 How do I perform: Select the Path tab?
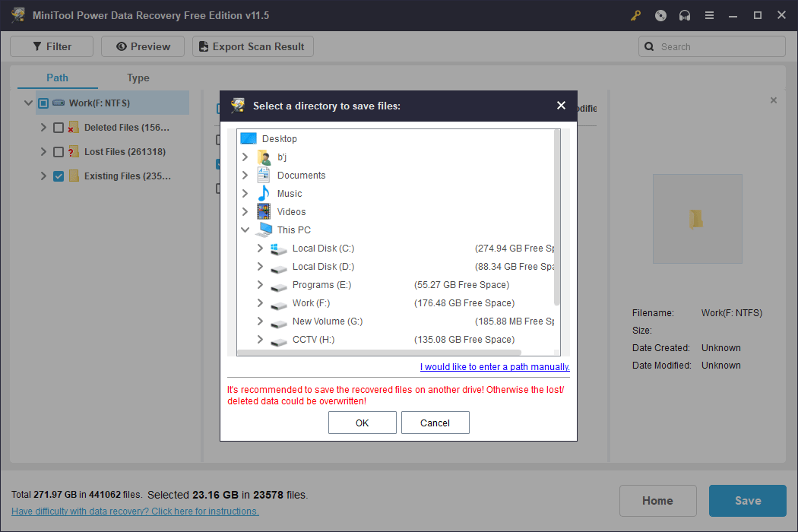(56, 78)
